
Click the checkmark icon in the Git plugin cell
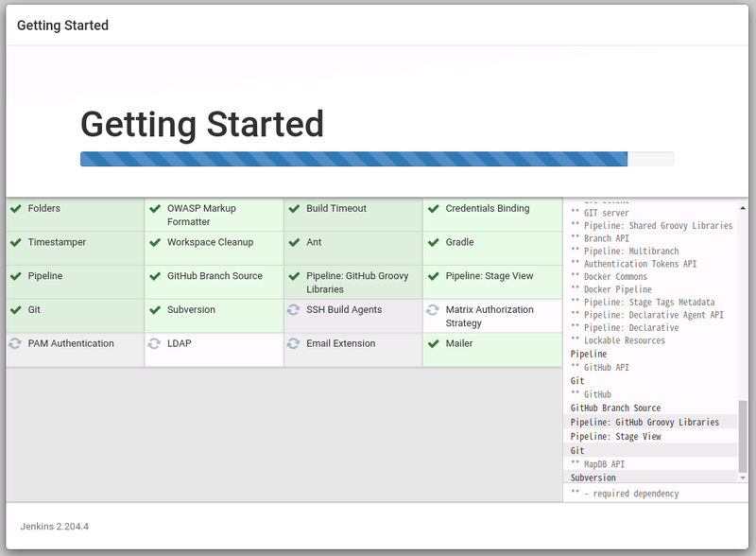[16, 310]
